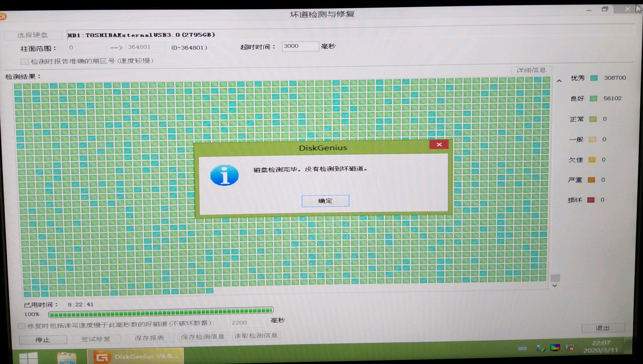Click the scroll-up arrow of the result grid
Image resolution: width=643 pixels, height=364 pixels.
(559, 81)
